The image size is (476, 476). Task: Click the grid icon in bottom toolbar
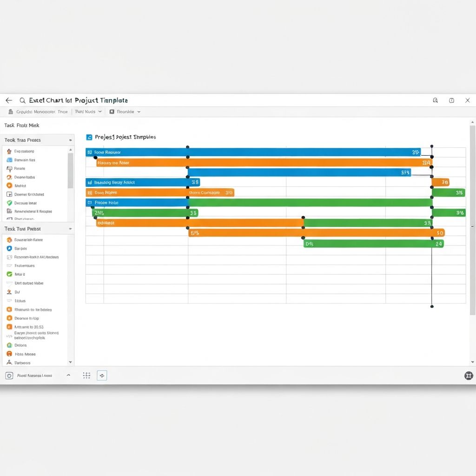[86, 376]
